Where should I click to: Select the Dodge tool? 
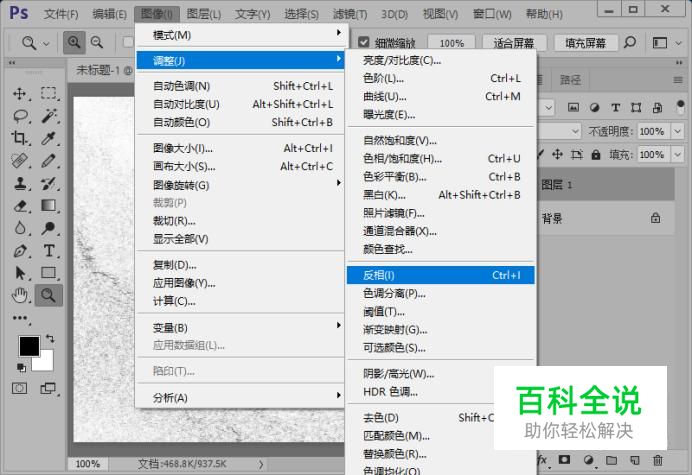tap(49, 228)
